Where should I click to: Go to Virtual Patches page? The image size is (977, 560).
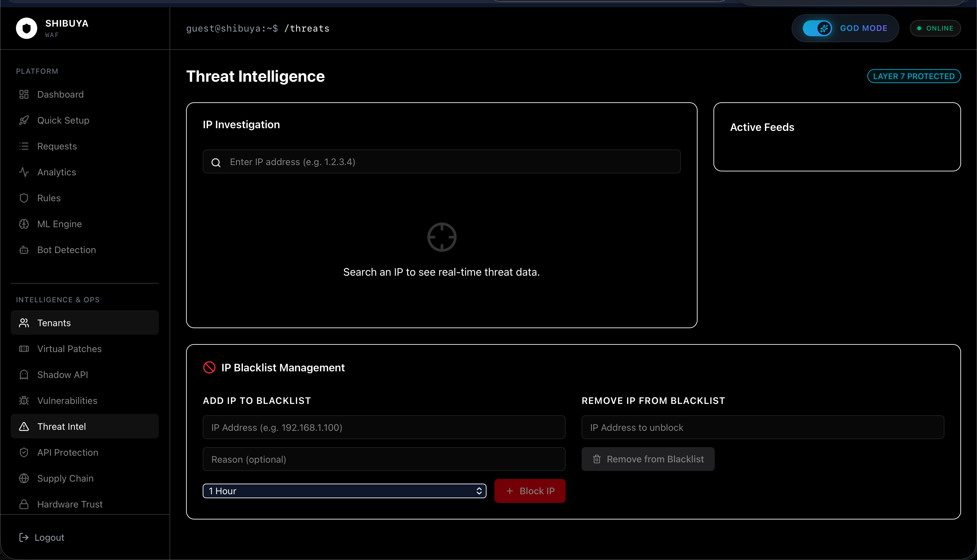coord(69,349)
